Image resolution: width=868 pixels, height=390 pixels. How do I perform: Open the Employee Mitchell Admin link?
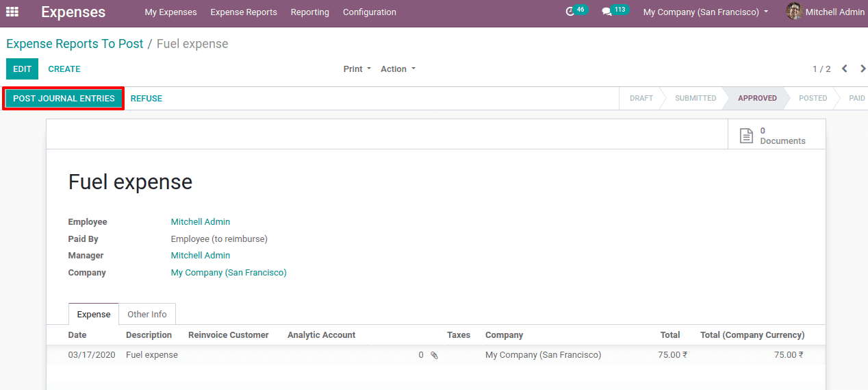[201, 222]
